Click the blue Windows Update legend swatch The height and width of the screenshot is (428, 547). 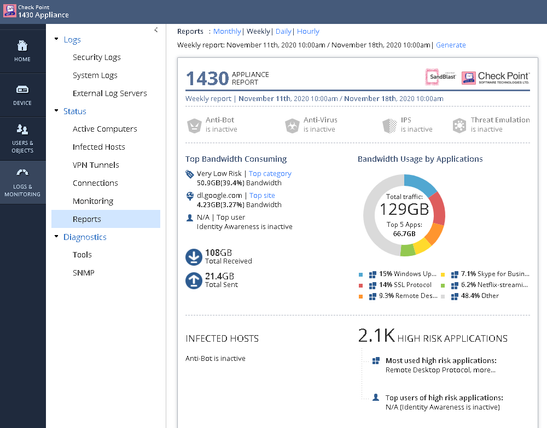point(361,275)
